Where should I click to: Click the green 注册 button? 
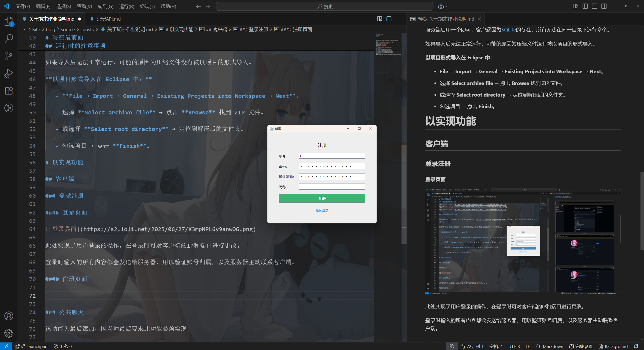coord(322,198)
